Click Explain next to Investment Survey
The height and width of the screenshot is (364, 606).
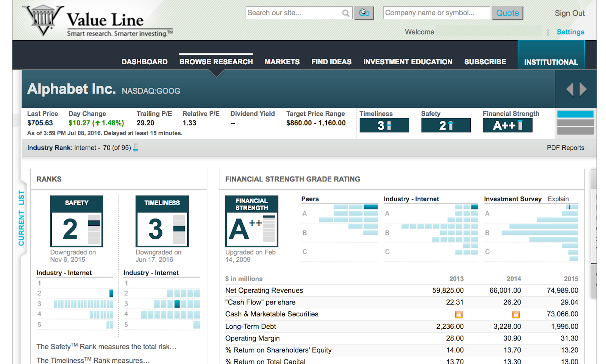click(558, 199)
